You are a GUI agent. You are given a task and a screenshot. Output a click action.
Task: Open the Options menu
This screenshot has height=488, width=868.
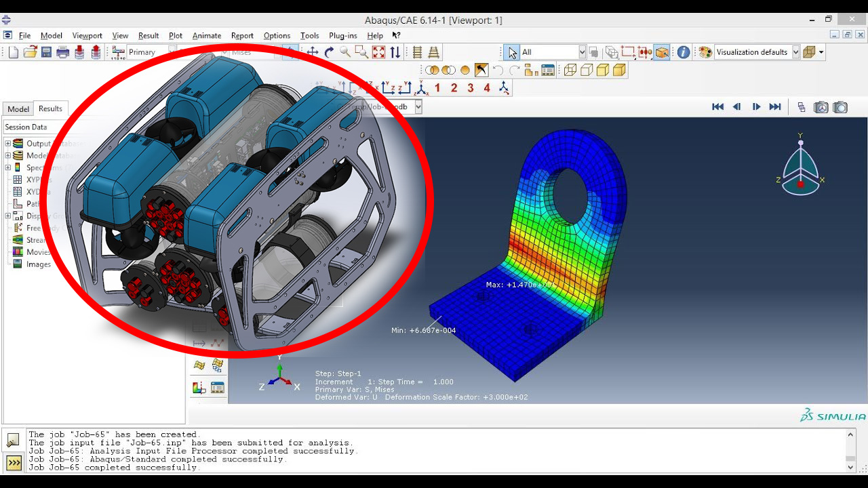277,36
